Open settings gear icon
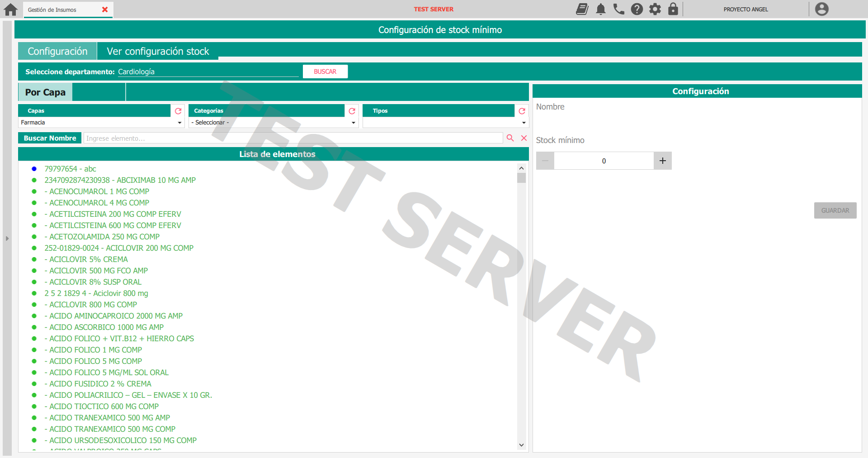This screenshot has width=868, height=458. tap(655, 9)
